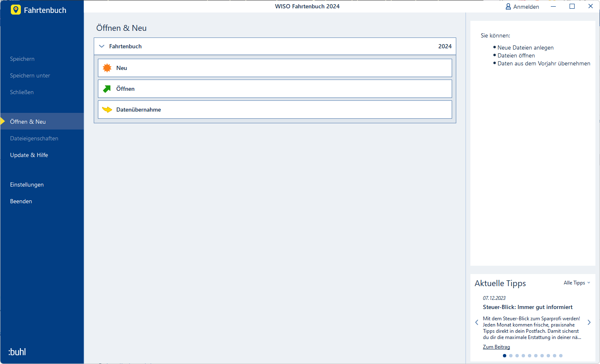Click 'Dateien öffnen' help text
The image size is (600, 364).
516,55
